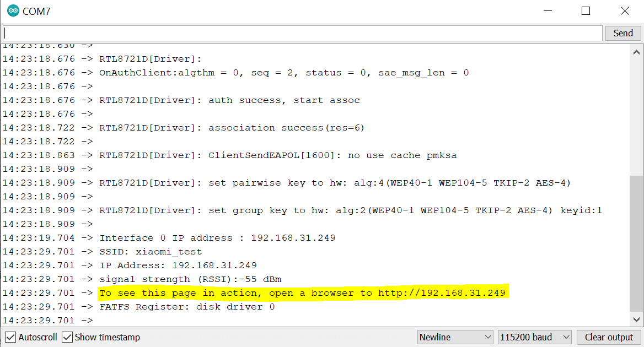Click the scrollbar track above the thumb
The width and height of the screenshot is (644, 347).
pos(636,117)
